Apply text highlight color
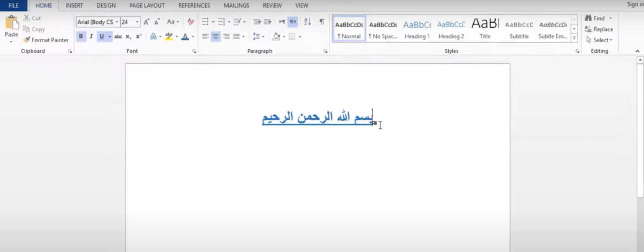The image size is (644, 252). pos(169,36)
